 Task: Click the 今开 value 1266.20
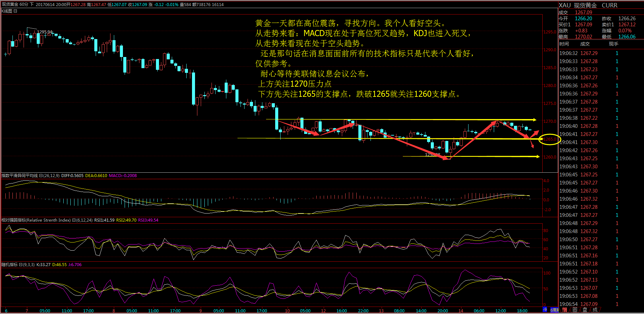583,19
